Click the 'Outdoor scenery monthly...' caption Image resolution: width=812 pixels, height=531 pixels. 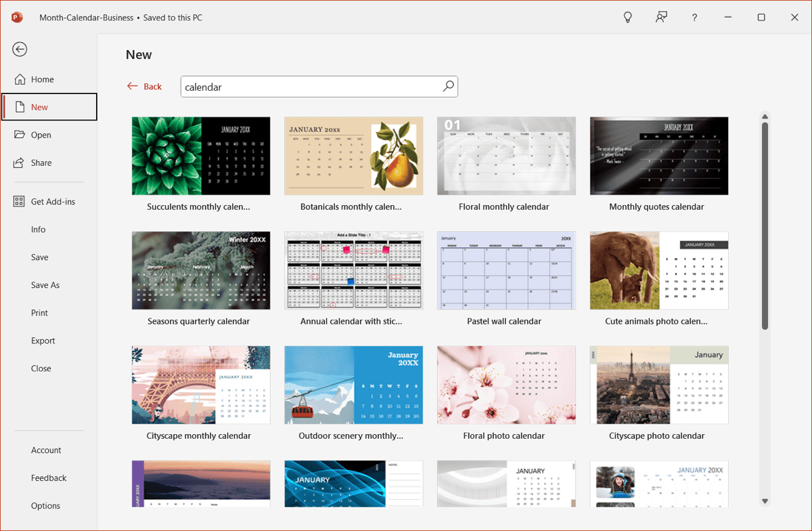tap(351, 436)
